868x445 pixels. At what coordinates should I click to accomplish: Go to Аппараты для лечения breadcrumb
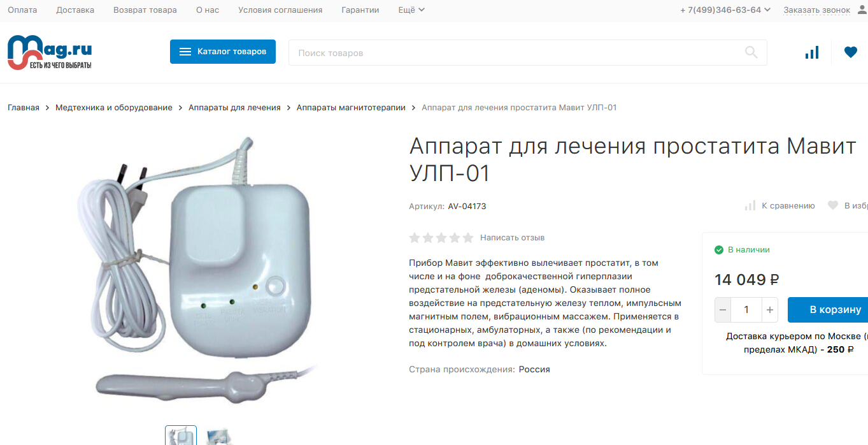(x=234, y=108)
